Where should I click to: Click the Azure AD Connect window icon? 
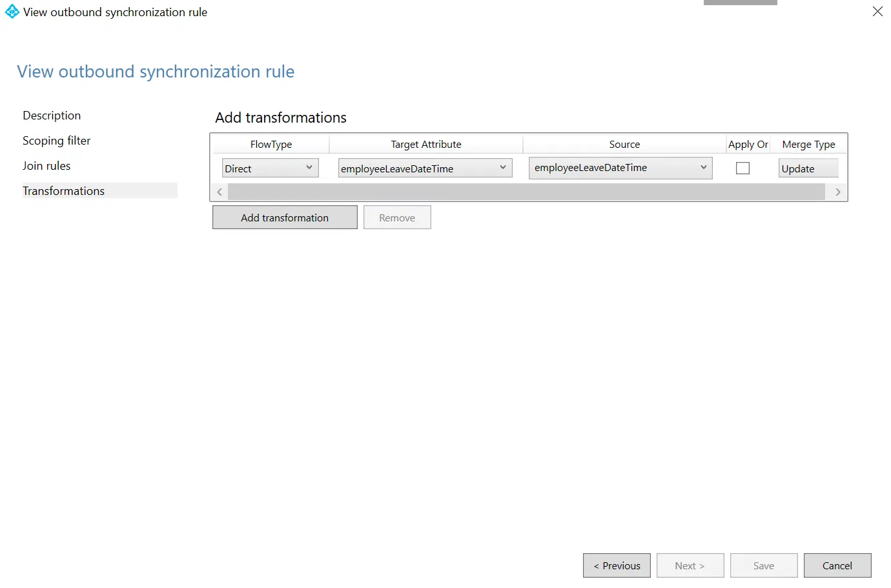tap(12, 12)
